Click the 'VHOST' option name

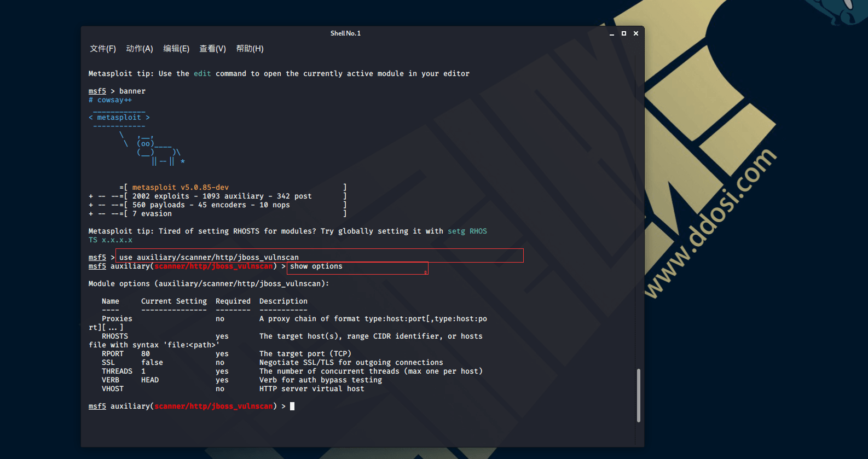click(113, 389)
